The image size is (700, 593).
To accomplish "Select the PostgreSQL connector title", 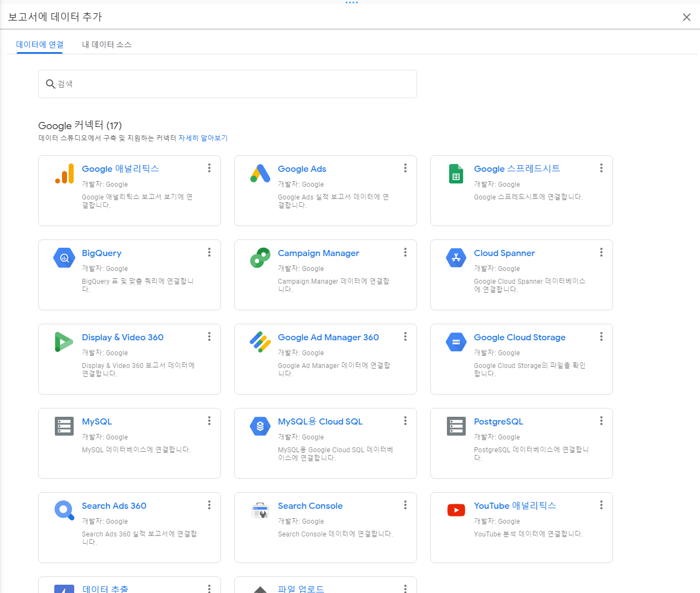I will (x=498, y=422).
